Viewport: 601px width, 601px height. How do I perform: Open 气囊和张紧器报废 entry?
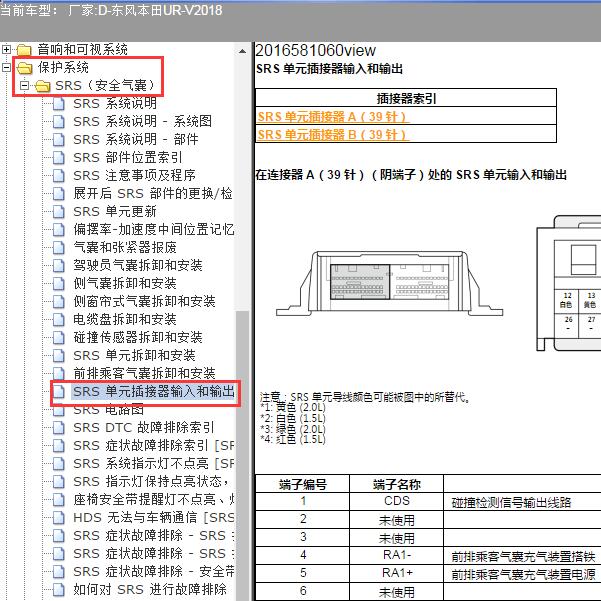click(125, 248)
